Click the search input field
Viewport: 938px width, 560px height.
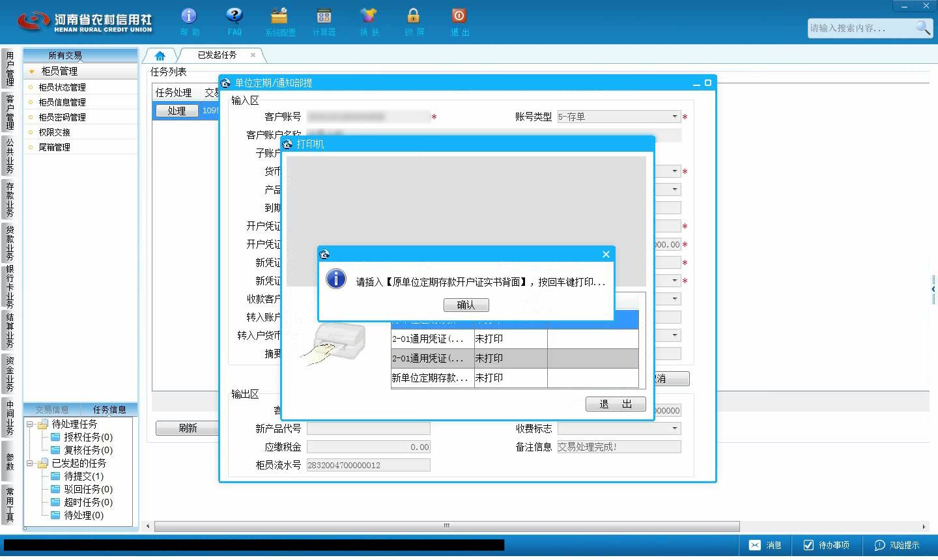[860, 28]
